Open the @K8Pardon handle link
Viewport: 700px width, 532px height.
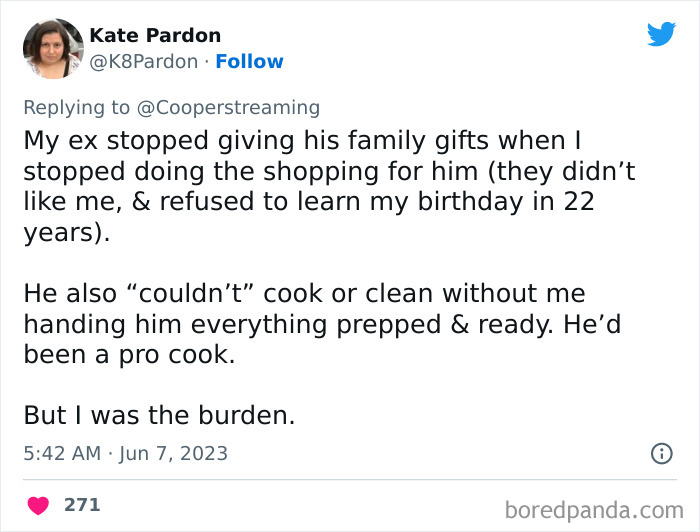(144, 62)
